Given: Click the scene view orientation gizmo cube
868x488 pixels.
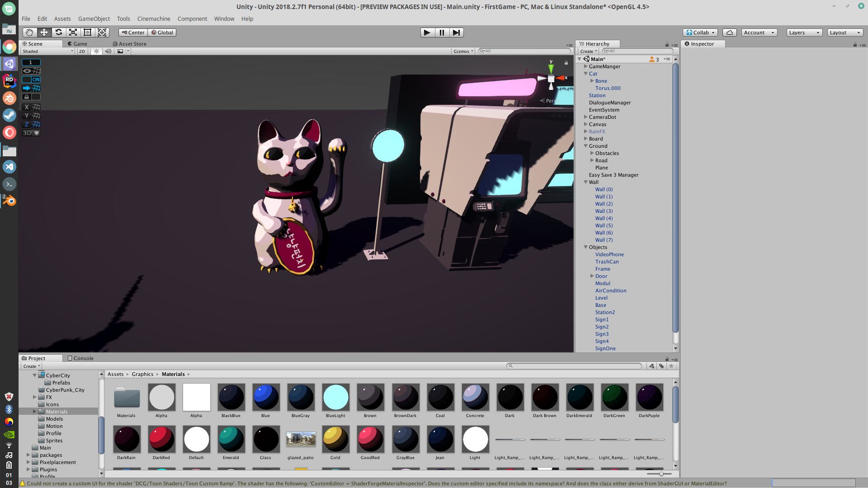Looking at the screenshot, I should point(551,79).
